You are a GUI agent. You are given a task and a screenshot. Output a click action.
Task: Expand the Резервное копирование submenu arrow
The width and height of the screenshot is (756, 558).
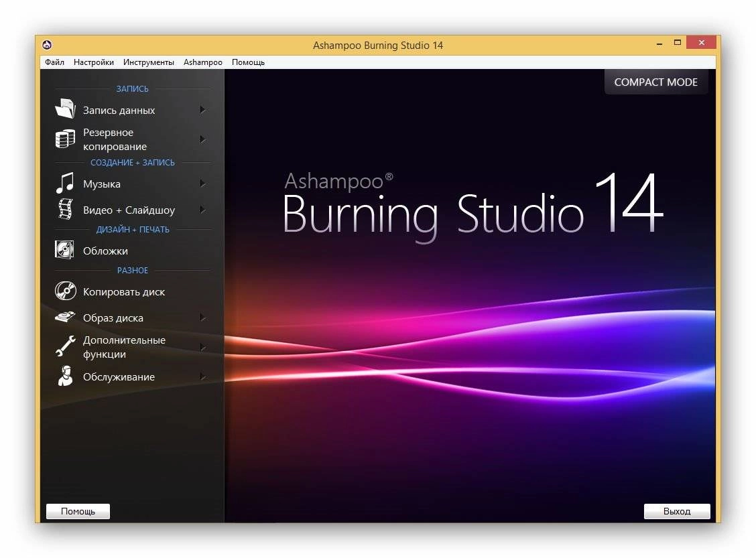[x=202, y=139]
